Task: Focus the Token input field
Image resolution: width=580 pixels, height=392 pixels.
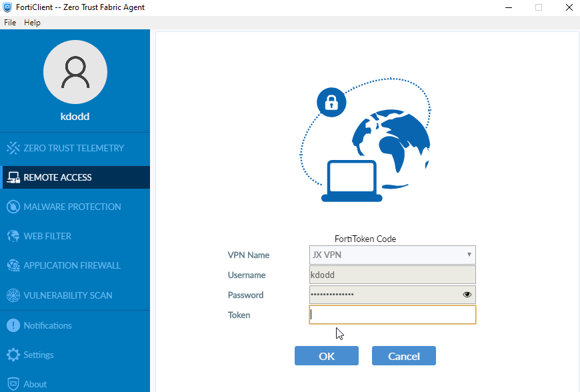Action: click(x=393, y=315)
